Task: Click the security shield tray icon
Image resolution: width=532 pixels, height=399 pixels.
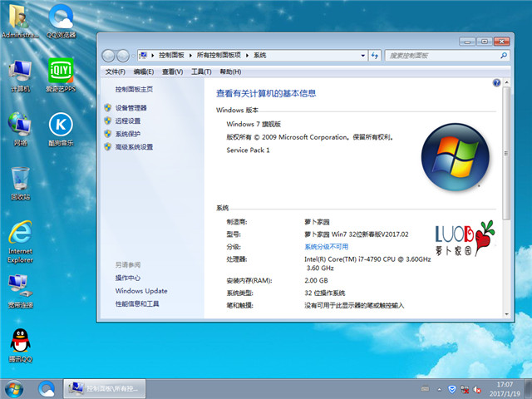Action: pos(451,389)
